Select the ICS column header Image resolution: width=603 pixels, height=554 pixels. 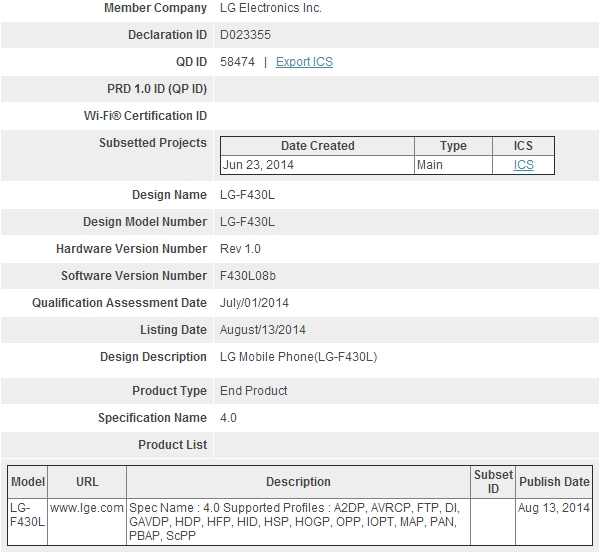click(x=523, y=146)
